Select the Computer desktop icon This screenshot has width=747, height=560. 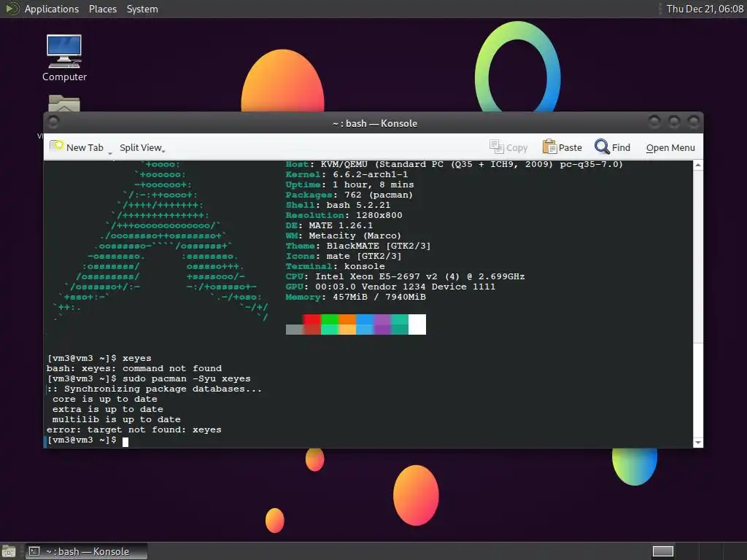[x=64, y=58]
